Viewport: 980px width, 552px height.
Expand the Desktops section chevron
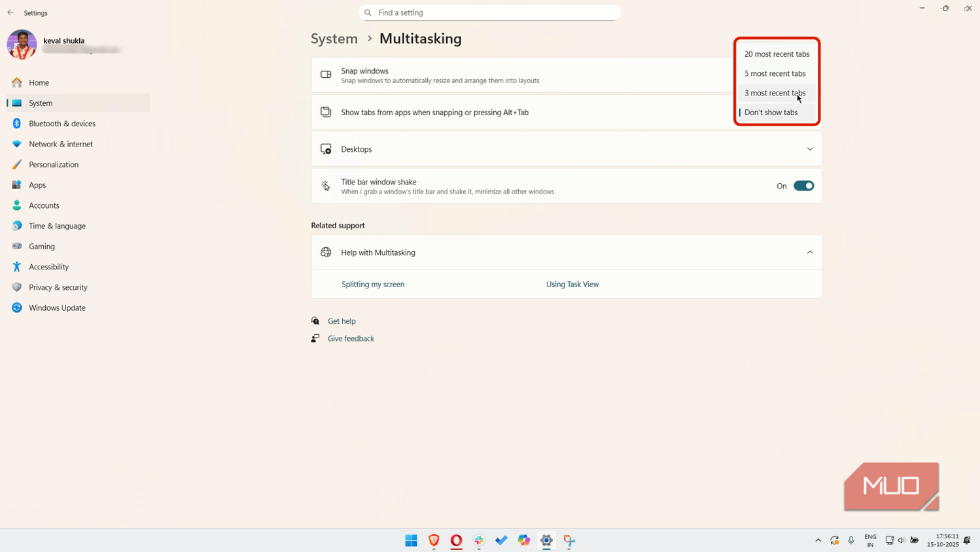[810, 149]
